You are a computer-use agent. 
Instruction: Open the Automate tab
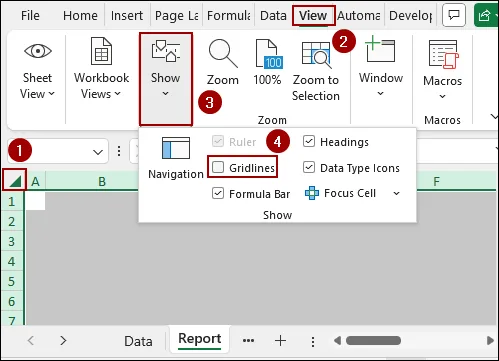pyautogui.click(x=359, y=15)
